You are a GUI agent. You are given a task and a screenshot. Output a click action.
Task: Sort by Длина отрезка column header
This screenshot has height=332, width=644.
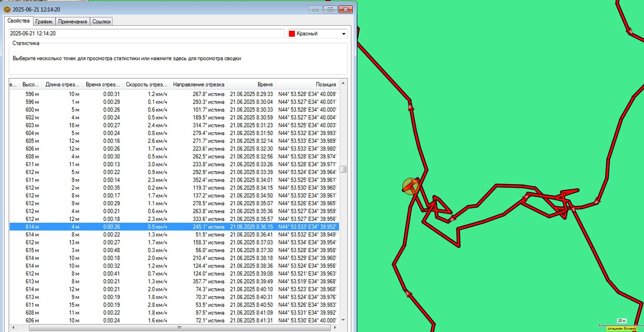click(x=62, y=85)
